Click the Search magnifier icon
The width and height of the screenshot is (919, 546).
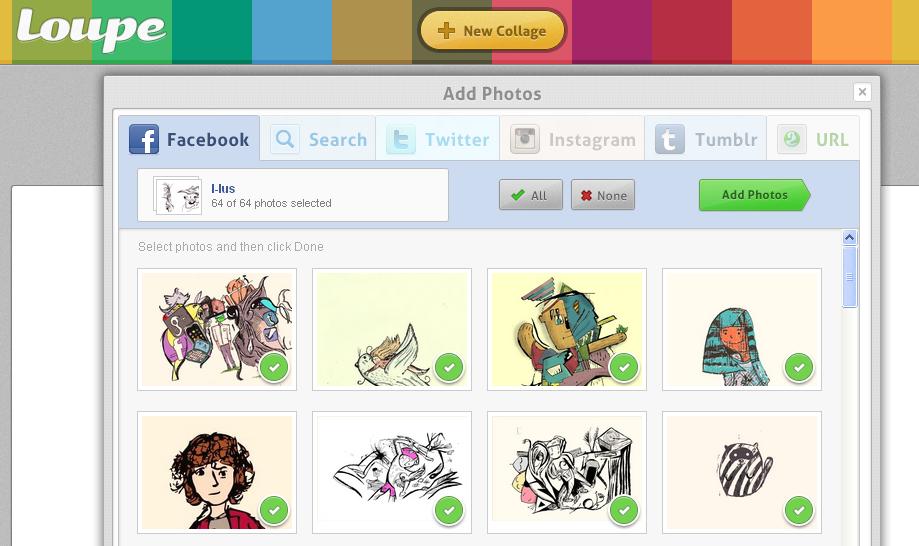[285, 139]
